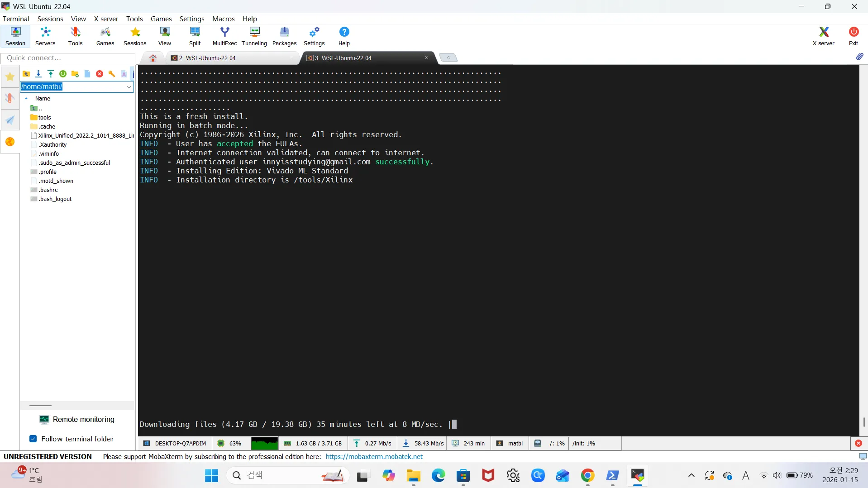868x488 pixels.
Task: Click the key icon in file browser toolbar
Action: [x=112, y=74]
